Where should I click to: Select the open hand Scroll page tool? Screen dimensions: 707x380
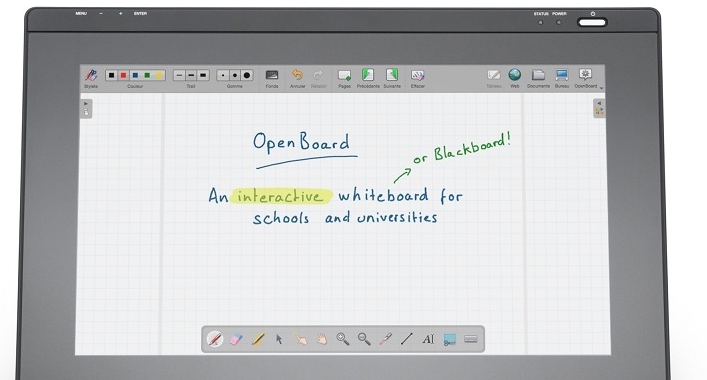[x=321, y=339]
